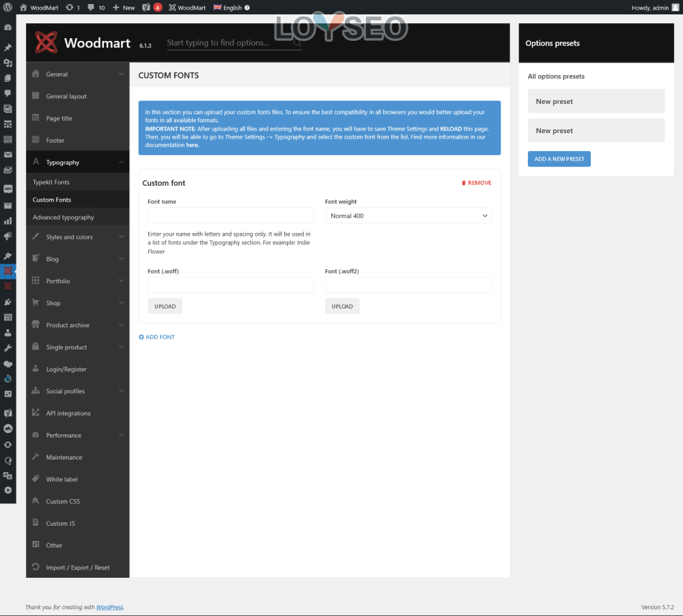Click Upload button under Font (.woff)
Screen dimensions: 683x616
point(165,306)
